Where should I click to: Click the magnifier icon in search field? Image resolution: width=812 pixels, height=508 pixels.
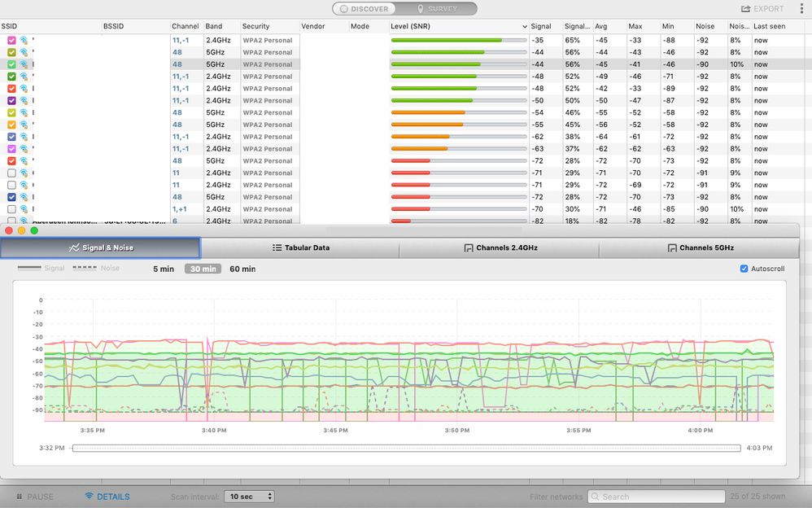[595, 497]
